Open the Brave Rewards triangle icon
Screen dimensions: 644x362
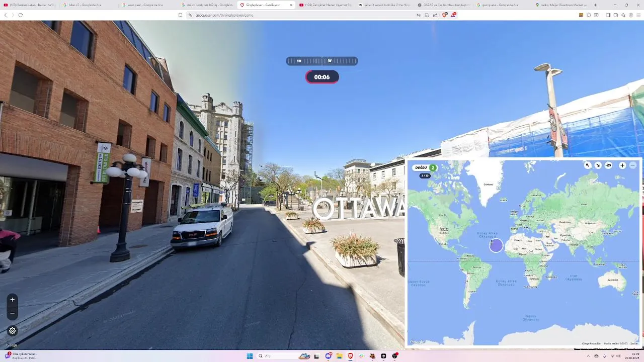click(x=453, y=15)
